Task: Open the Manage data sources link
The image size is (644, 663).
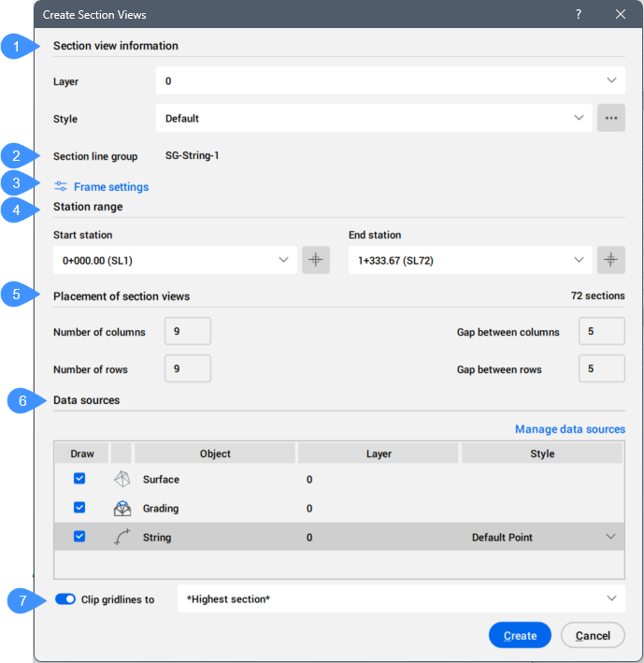Action: [569, 429]
